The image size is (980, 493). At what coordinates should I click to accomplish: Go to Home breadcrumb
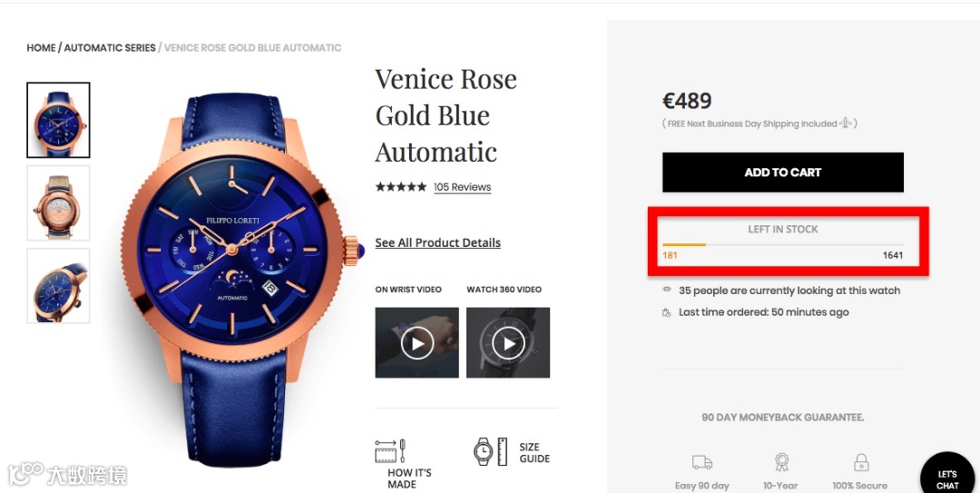[41, 47]
